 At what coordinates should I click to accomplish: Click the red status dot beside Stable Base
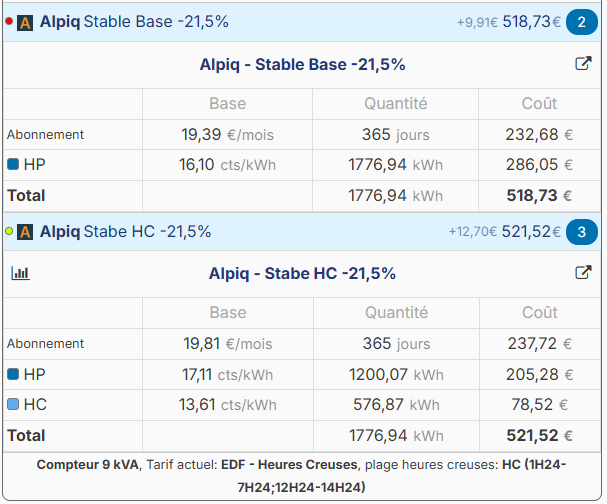coord(9,21)
